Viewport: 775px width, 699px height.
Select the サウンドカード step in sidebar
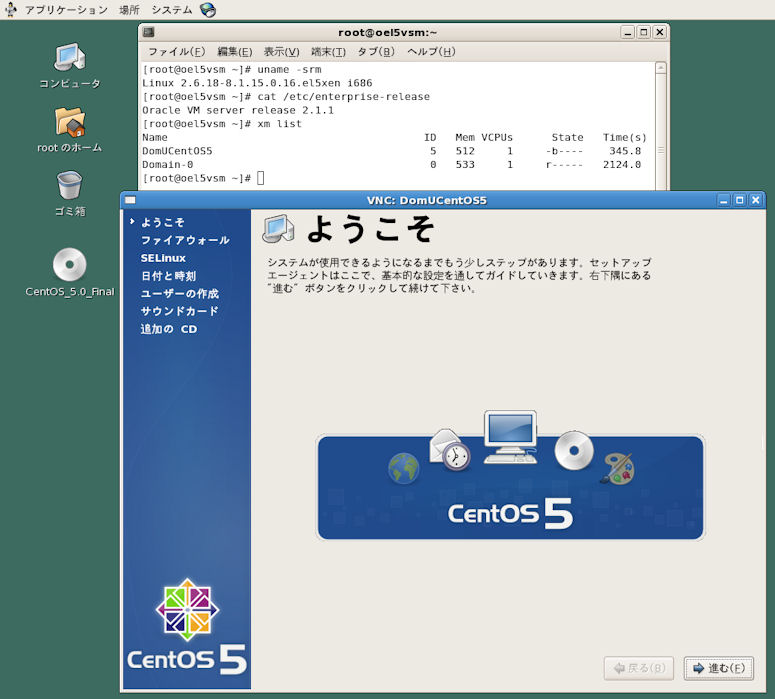pyautogui.click(x=179, y=311)
